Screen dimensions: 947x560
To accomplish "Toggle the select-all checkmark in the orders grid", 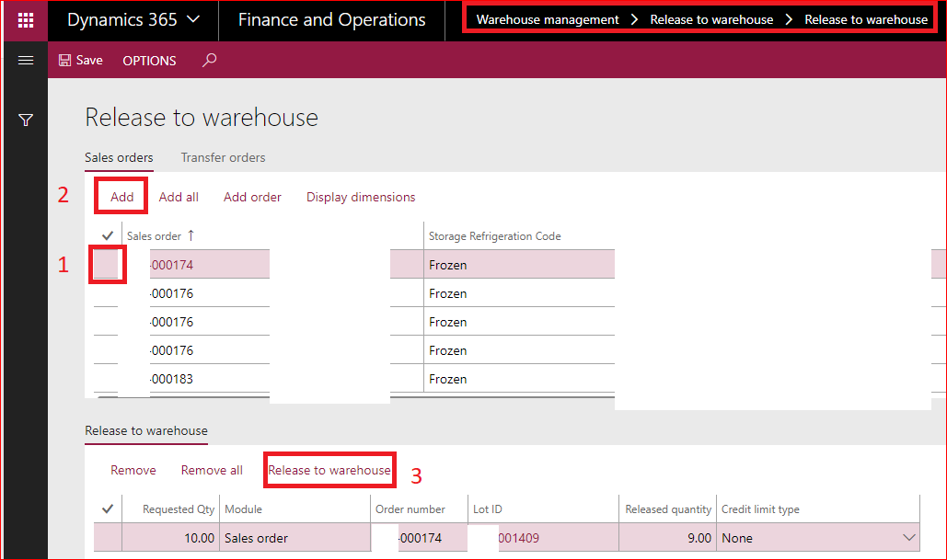I will [x=107, y=234].
